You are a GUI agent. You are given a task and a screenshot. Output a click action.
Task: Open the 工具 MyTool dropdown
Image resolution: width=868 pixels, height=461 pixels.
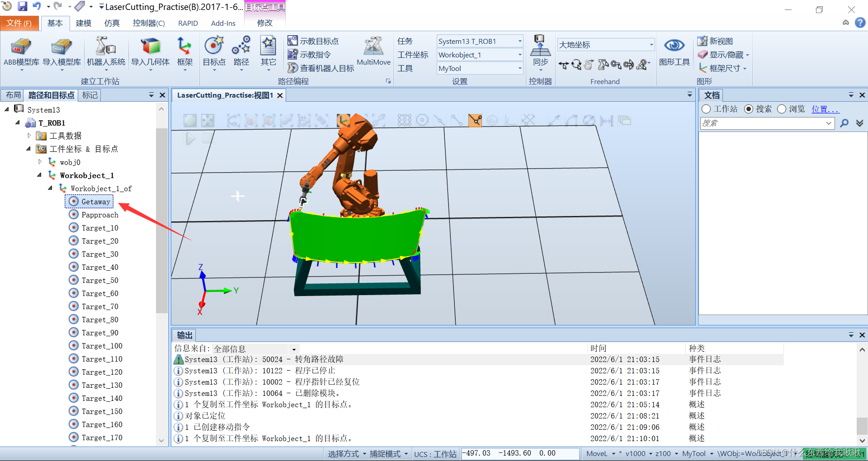click(480, 68)
